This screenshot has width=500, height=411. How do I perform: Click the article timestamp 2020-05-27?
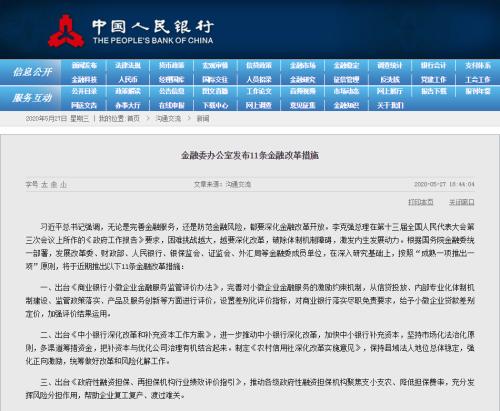click(444, 184)
